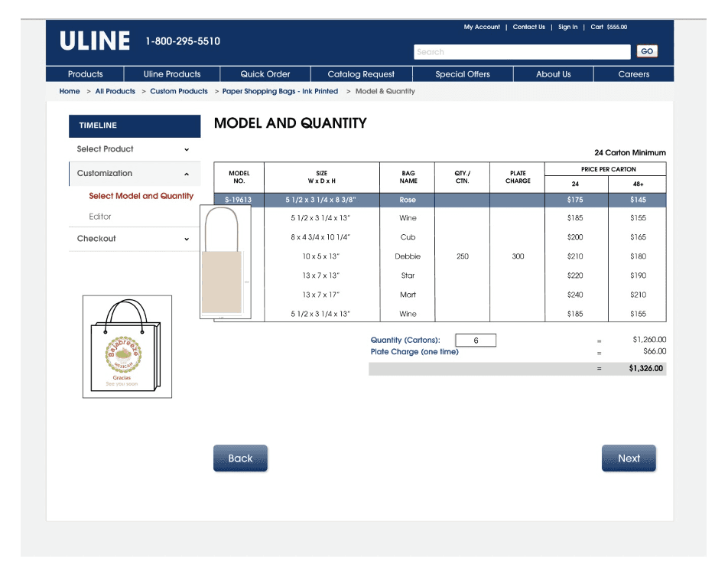Click the $190 price for Star
Viewport: 728px width, 574px height.
pyautogui.click(x=638, y=276)
